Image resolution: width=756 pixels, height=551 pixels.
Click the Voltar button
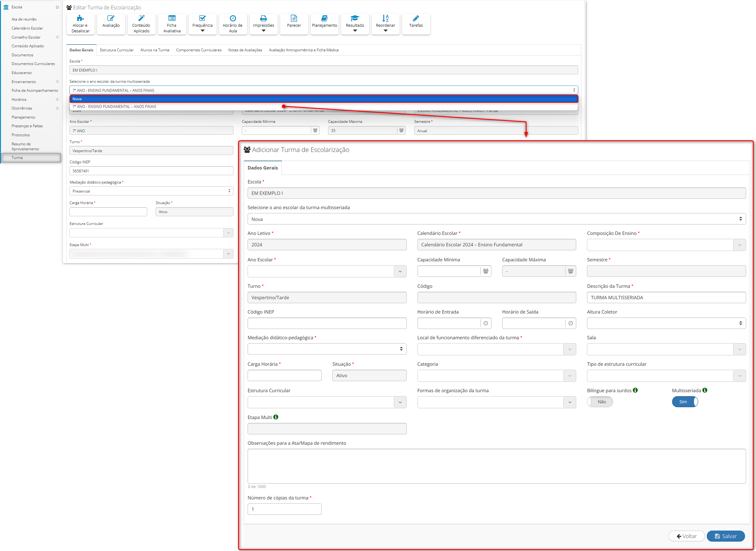(686, 536)
